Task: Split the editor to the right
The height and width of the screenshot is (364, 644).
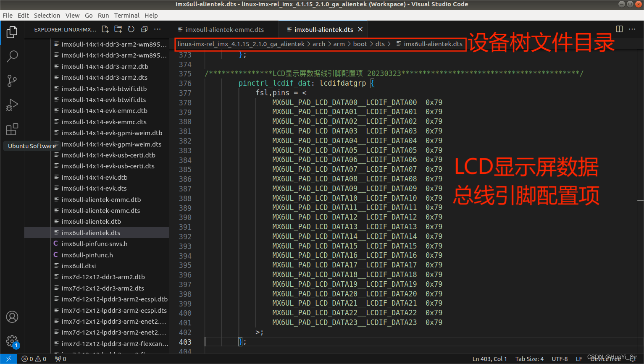Action: click(619, 29)
